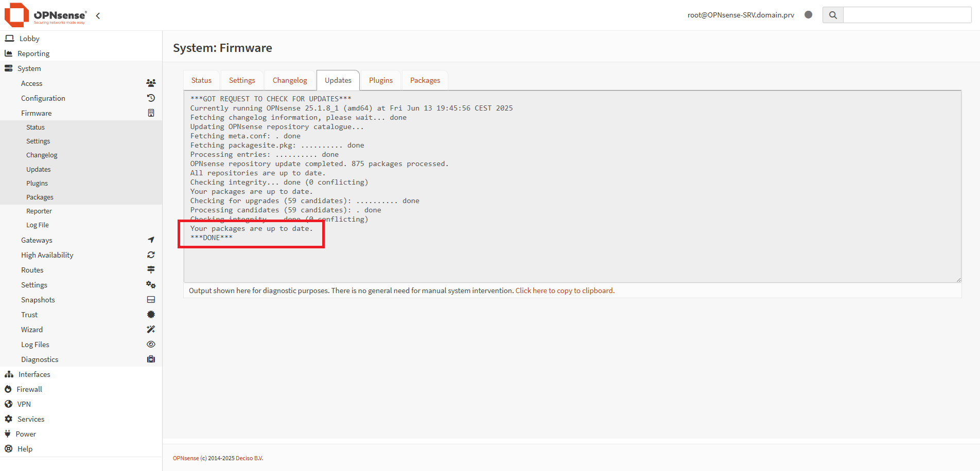Click the gray status circle in header
The width and height of the screenshot is (980, 471).
[809, 15]
